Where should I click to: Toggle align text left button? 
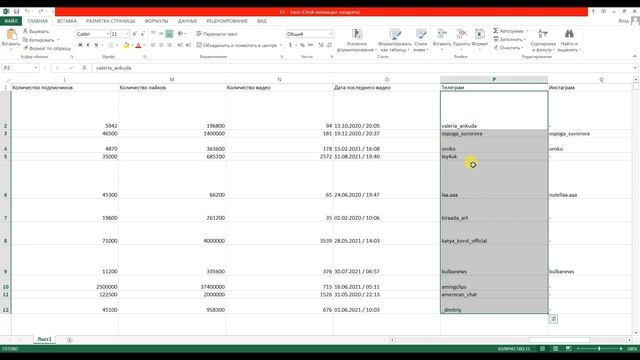pyautogui.click(x=153, y=45)
